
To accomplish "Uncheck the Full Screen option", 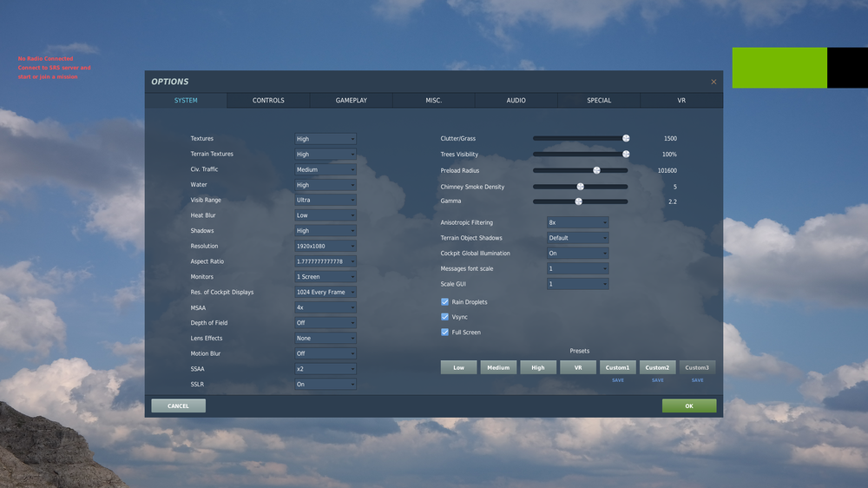I will point(444,333).
